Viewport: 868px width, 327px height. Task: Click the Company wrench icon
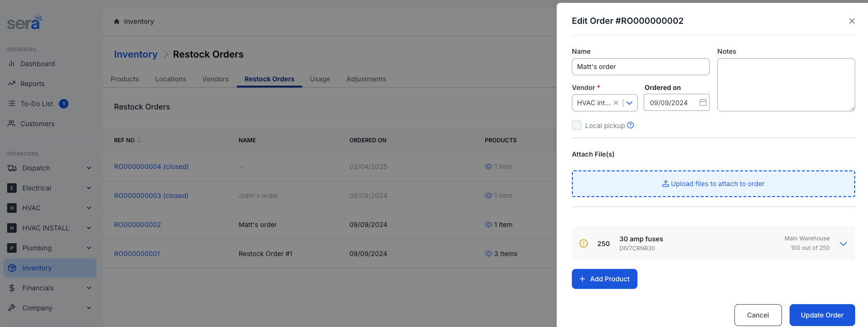click(12, 308)
